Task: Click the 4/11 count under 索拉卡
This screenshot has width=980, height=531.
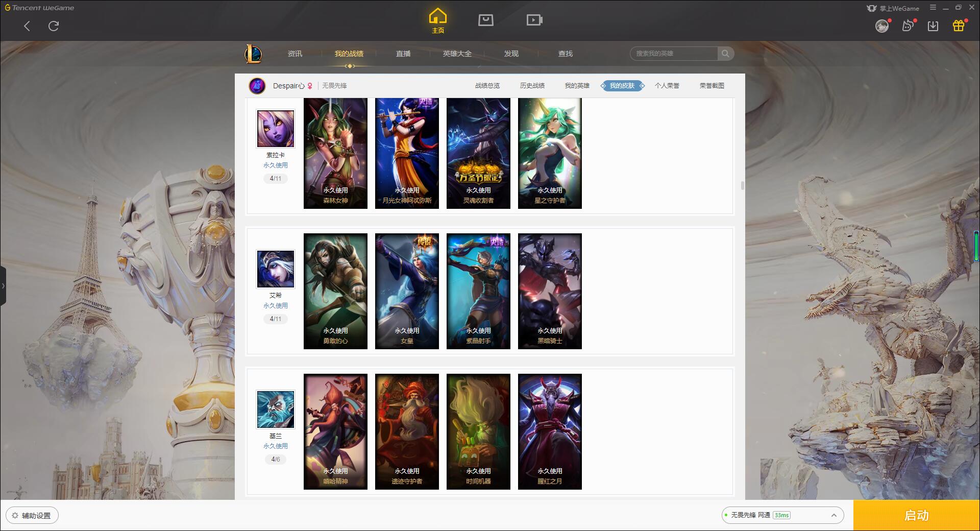Action: pyautogui.click(x=276, y=179)
